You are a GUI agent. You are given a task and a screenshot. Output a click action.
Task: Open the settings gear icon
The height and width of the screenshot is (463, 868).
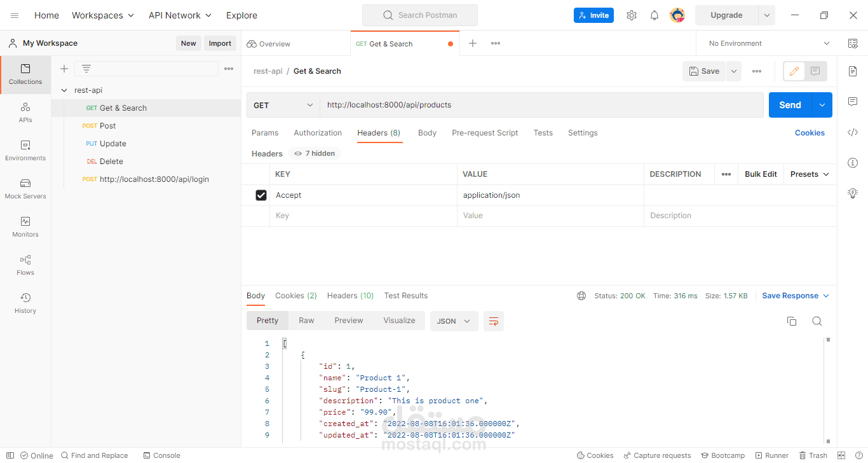coord(631,15)
